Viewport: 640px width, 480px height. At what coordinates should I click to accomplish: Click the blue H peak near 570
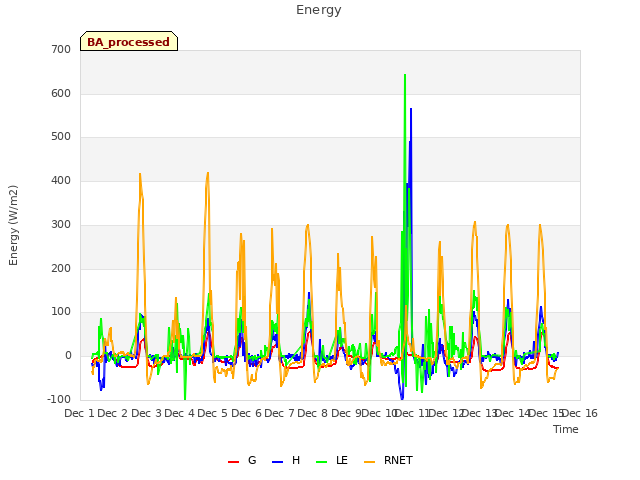(411, 109)
